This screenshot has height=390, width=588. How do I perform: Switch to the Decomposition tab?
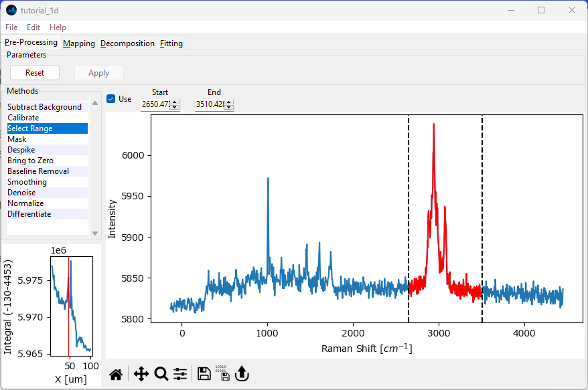127,43
